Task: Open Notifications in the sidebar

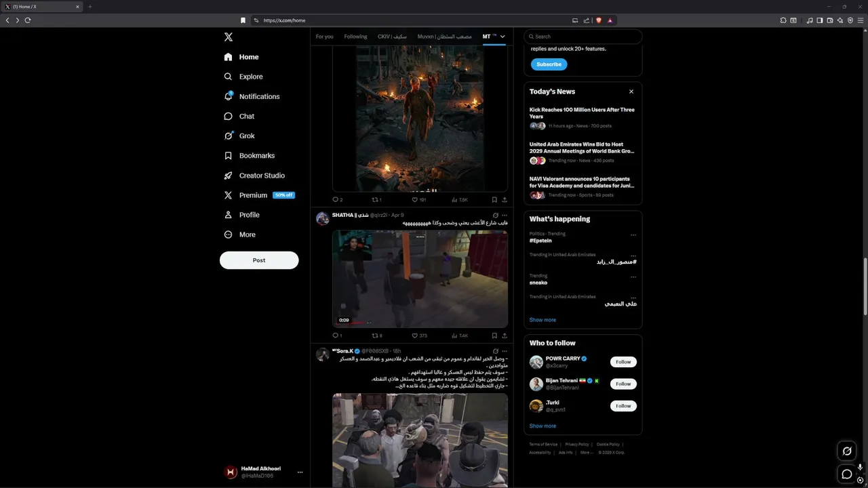Action: tap(252, 96)
